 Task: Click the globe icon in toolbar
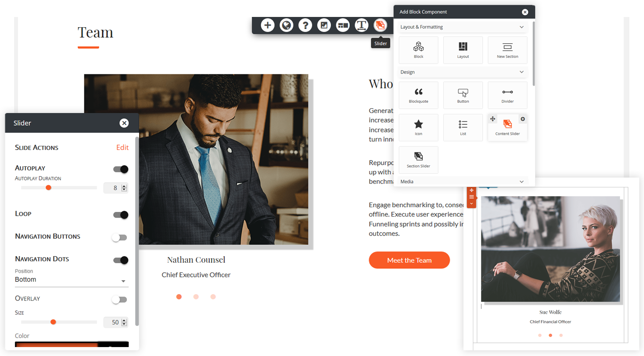(287, 25)
